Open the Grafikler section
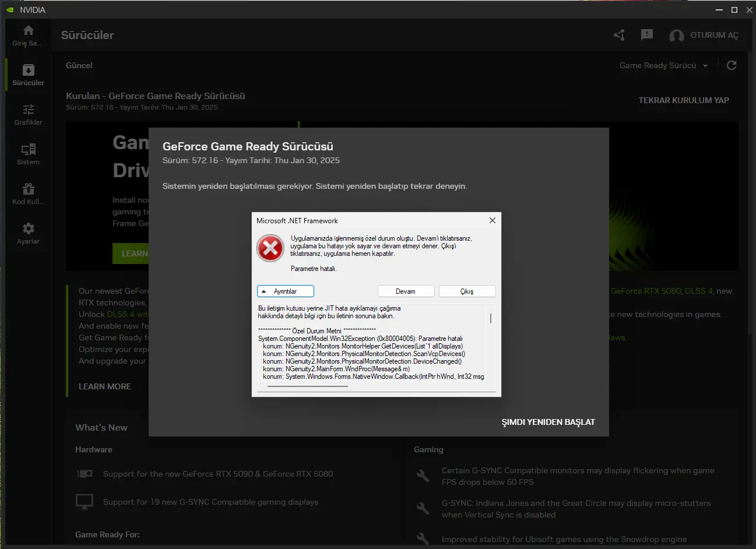 click(28, 115)
